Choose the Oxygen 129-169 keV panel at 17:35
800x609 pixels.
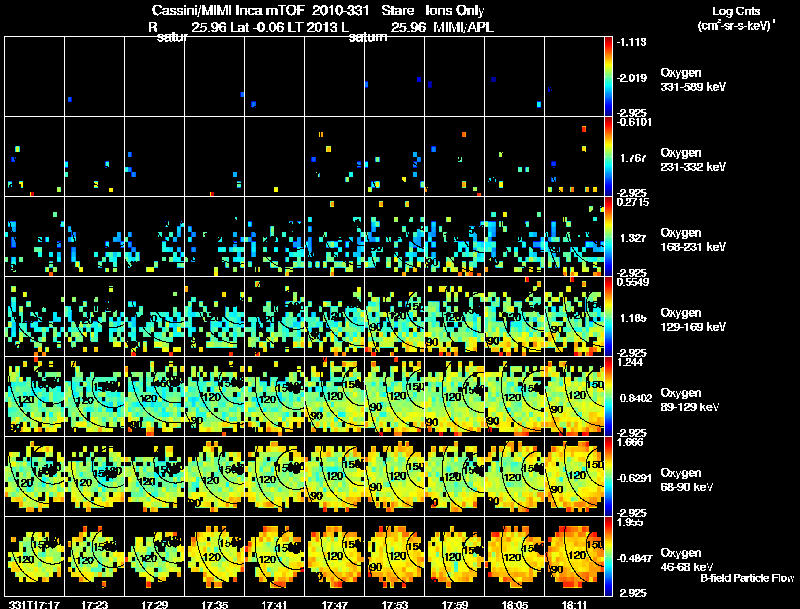click(x=215, y=316)
